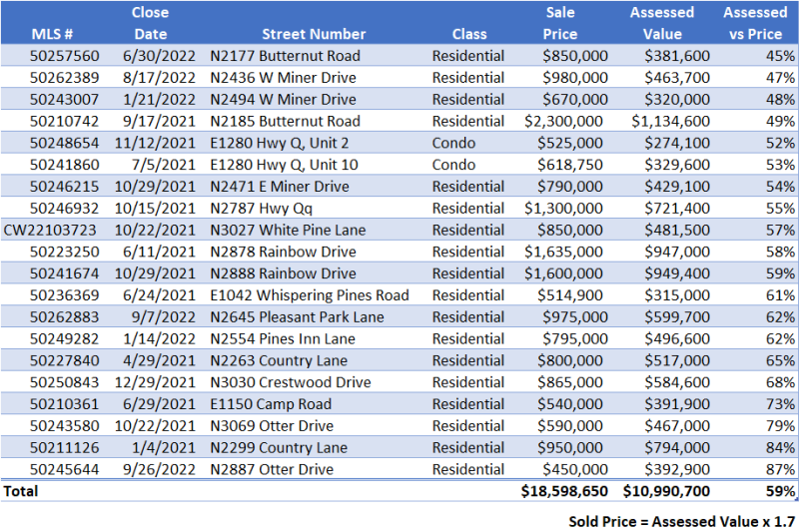Click the Total row label
This screenshot has width=799, height=532.
(22, 492)
